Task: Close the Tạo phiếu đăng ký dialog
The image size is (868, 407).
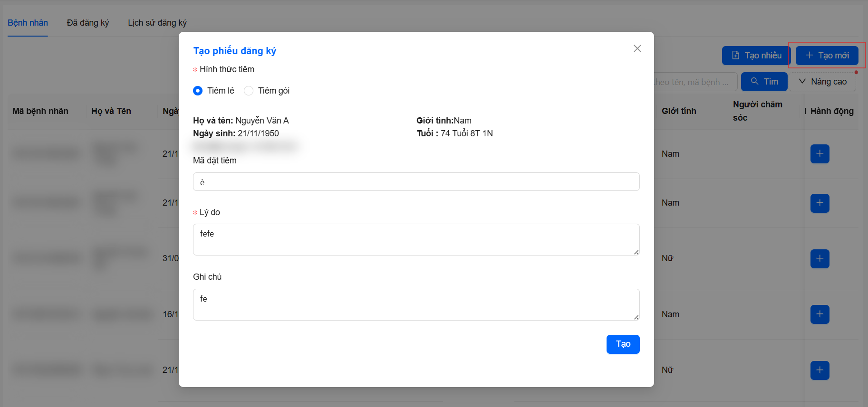Action: (637, 48)
